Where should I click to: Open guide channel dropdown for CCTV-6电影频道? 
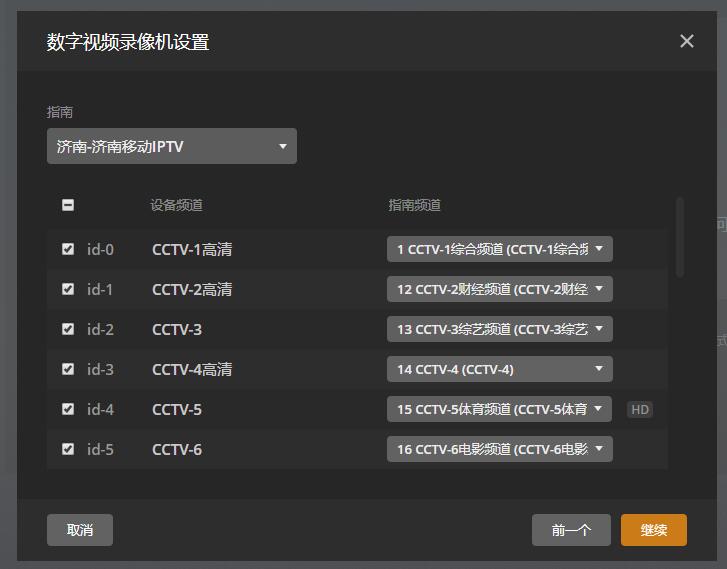click(x=500, y=449)
